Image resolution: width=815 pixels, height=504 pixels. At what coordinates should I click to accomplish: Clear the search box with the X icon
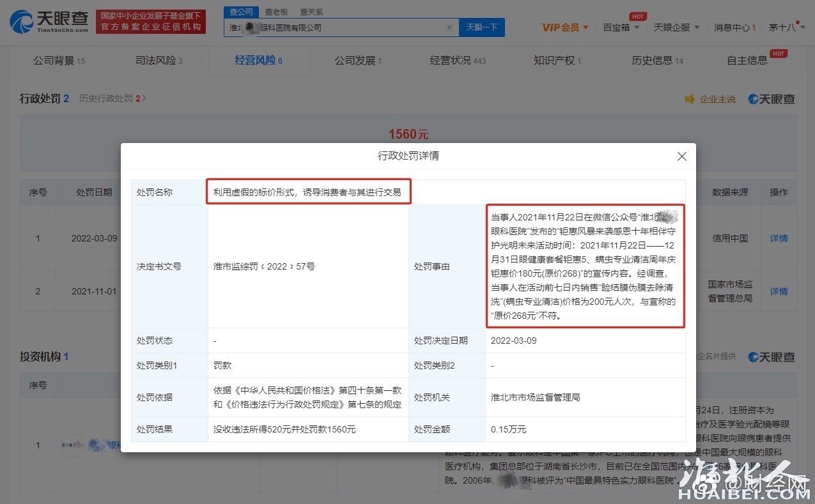pos(449,27)
